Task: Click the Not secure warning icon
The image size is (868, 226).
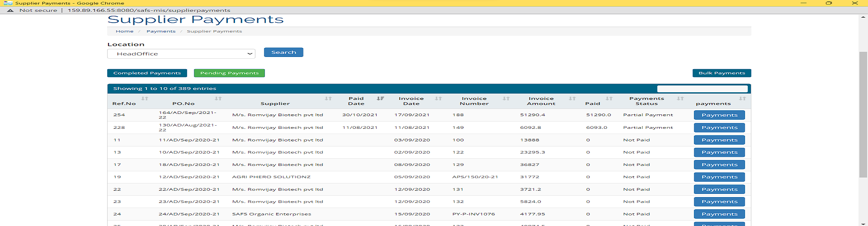Action: pyautogui.click(x=10, y=10)
